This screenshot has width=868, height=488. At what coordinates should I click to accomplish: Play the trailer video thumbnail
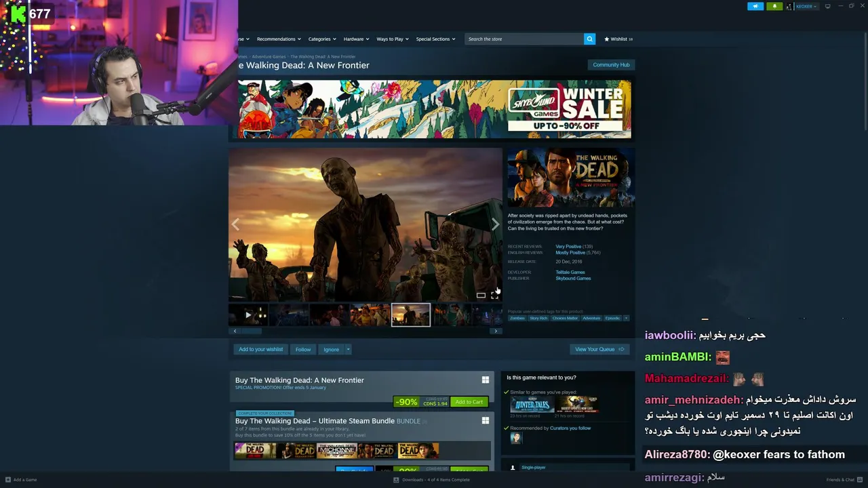point(248,315)
